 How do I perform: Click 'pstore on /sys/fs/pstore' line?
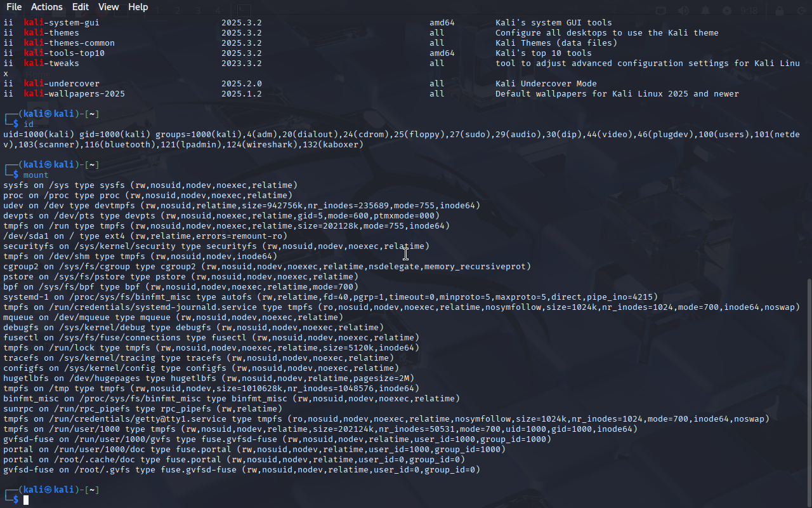click(x=181, y=277)
